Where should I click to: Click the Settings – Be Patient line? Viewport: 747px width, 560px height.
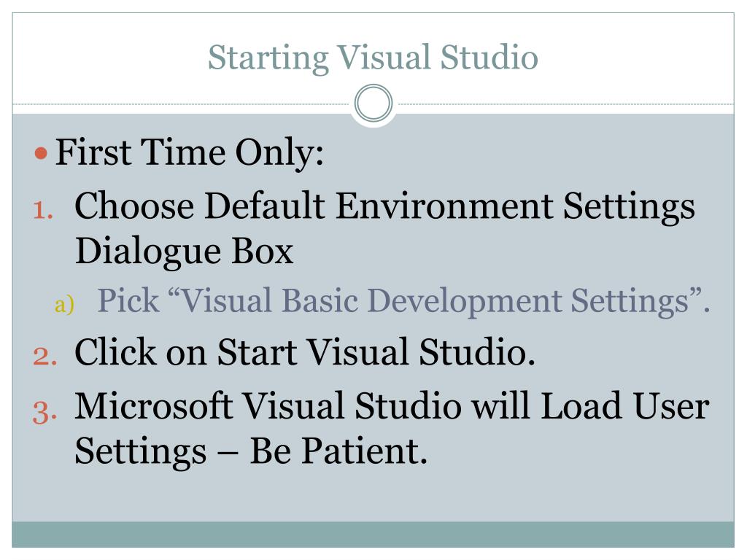[251, 451]
